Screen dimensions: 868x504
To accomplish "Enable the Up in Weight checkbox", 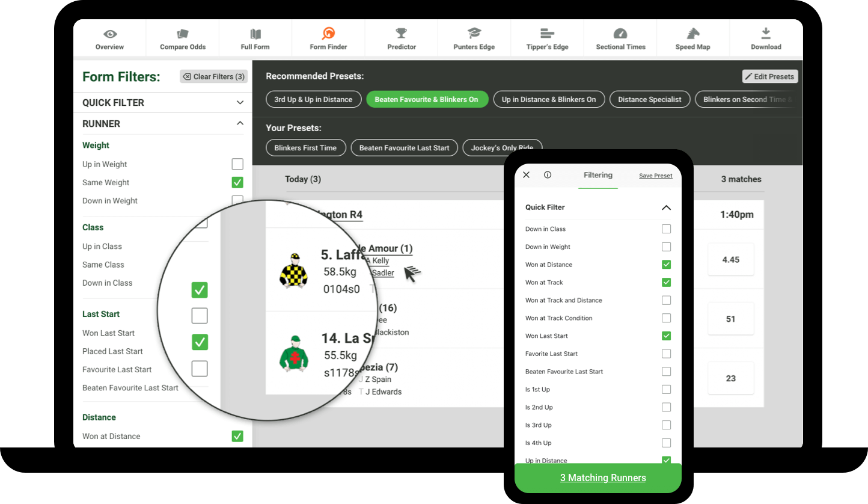I will pos(237,164).
